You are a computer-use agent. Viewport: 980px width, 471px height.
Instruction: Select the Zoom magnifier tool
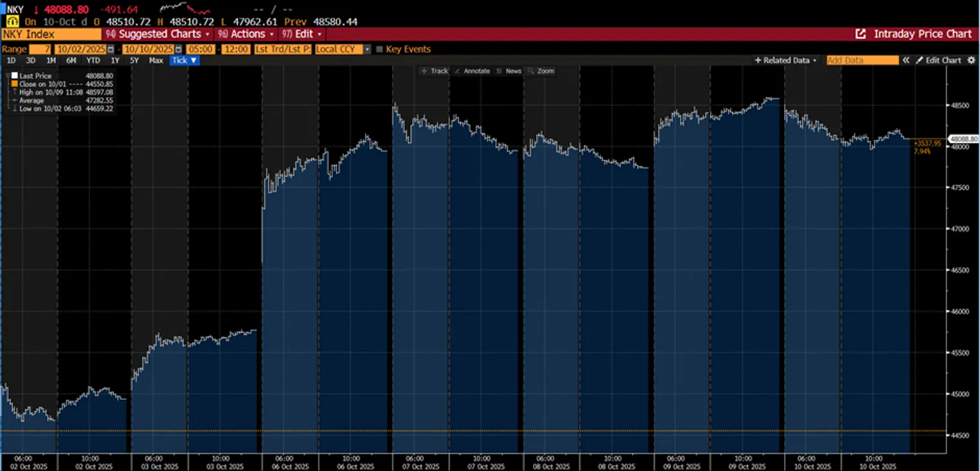(x=541, y=71)
